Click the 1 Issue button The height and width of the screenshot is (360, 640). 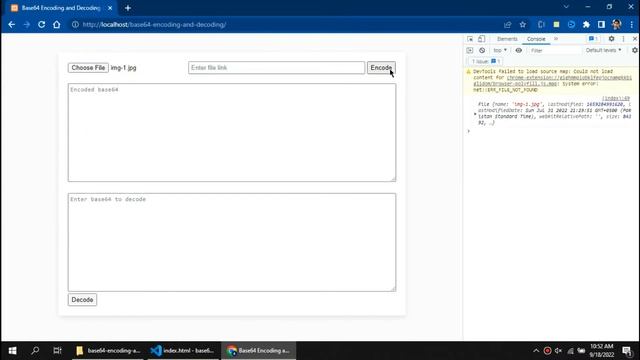(x=485, y=61)
